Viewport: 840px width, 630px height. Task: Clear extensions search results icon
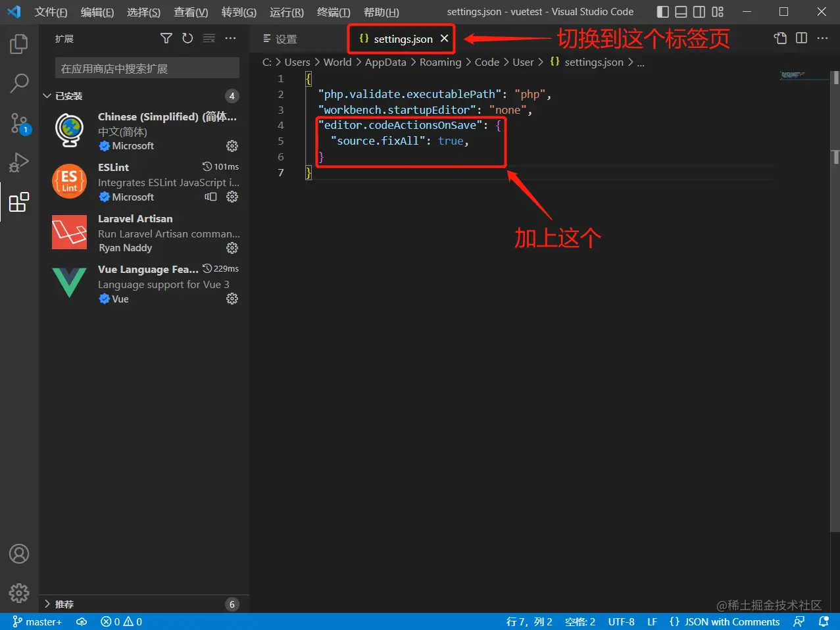coord(209,39)
